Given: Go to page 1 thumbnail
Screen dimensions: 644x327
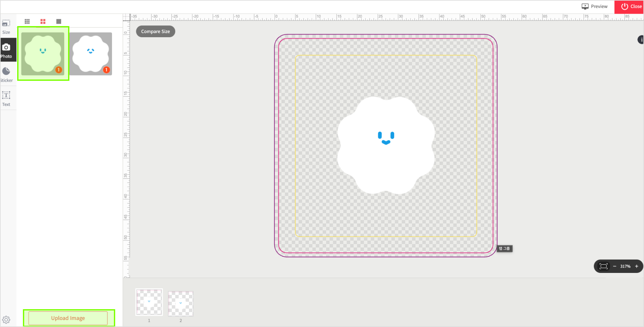Looking at the screenshot, I should [149, 302].
